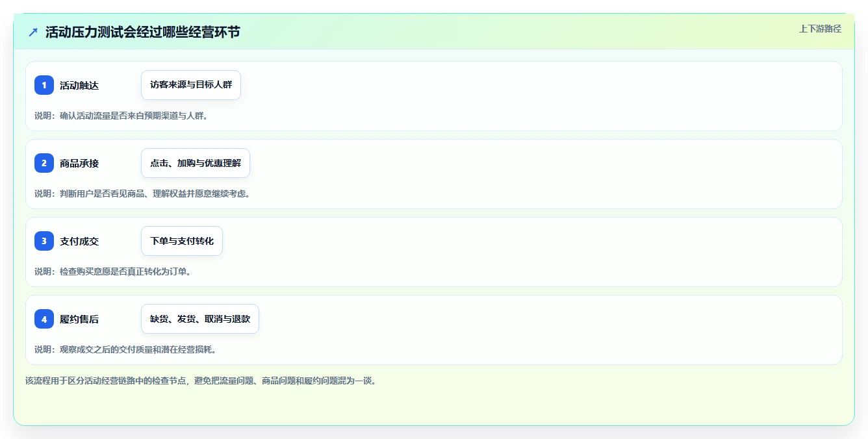Click the footer note starting 该流程用于区分
Viewport: 868px width, 439px height.
pos(201,381)
